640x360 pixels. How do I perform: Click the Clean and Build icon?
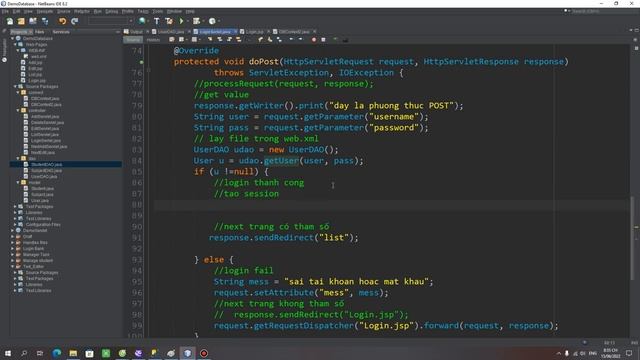click(x=169, y=21)
